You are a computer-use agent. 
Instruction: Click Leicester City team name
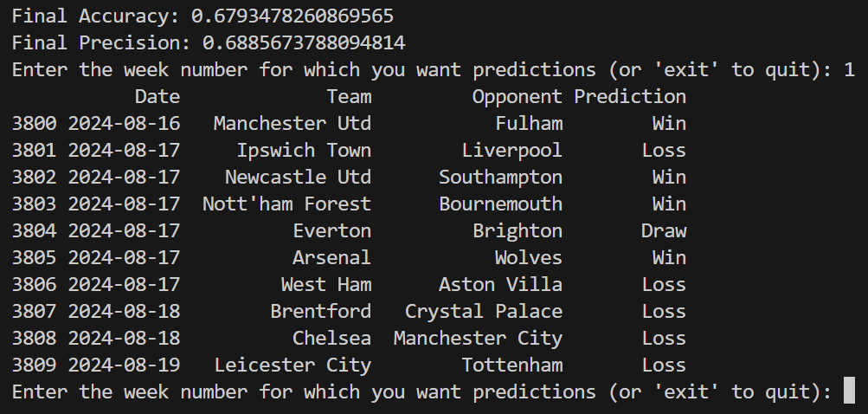[293, 365]
